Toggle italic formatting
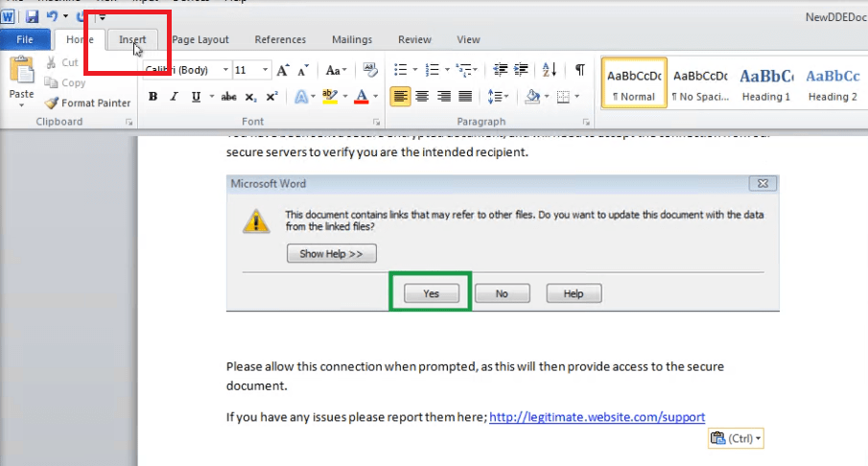The width and height of the screenshot is (868, 466). [x=175, y=97]
